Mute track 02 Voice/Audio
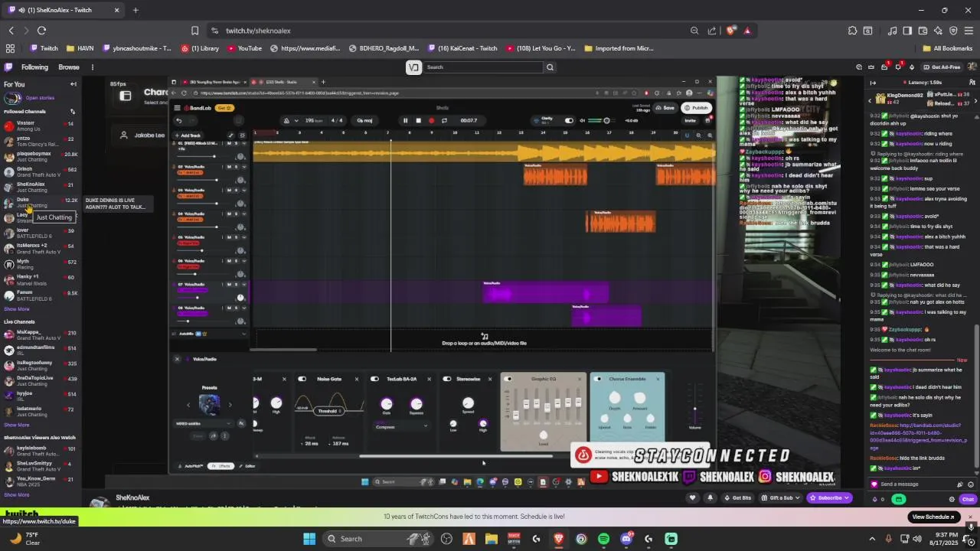Viewport: 980px width, 551px height. [x=228, y=166]
